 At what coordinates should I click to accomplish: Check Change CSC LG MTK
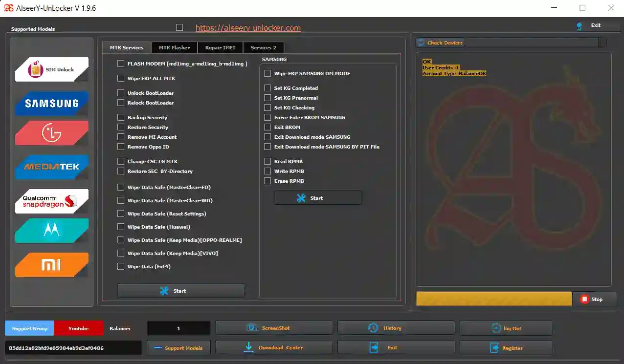[121, 161]
